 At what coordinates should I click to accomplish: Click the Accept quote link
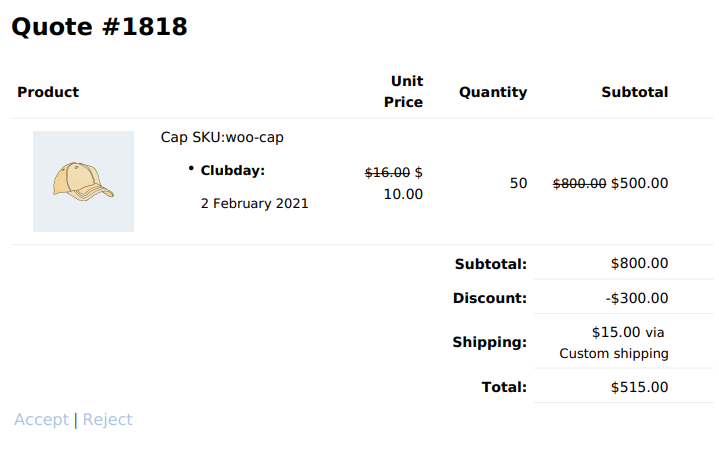(41, 419)
